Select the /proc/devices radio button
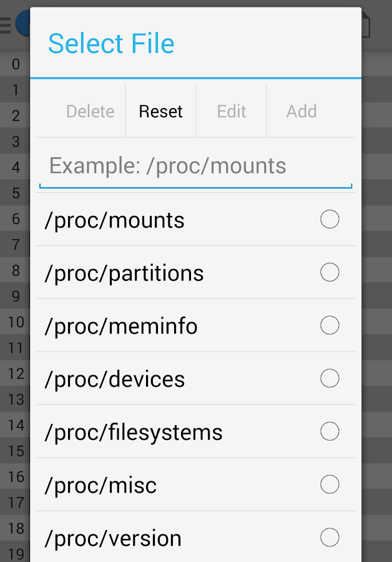Screen dimensions: 392x562 (x=330, y=379)
